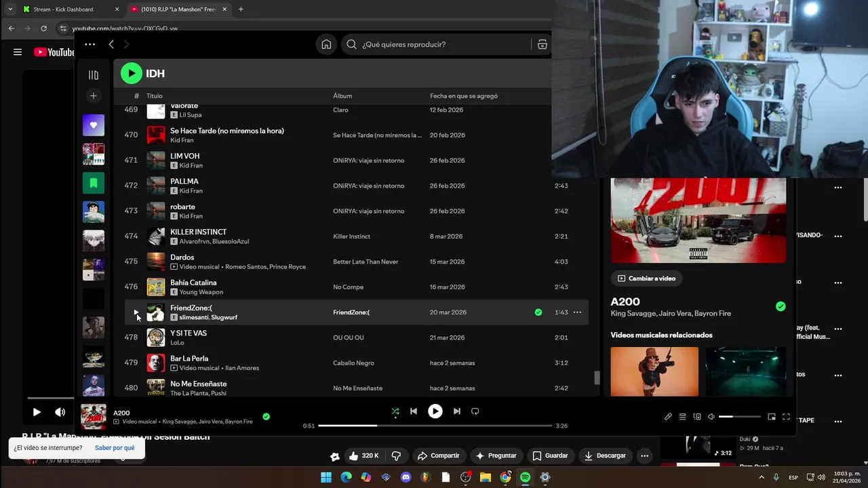Open YouTube hamburger guide menu

point(18,52)
